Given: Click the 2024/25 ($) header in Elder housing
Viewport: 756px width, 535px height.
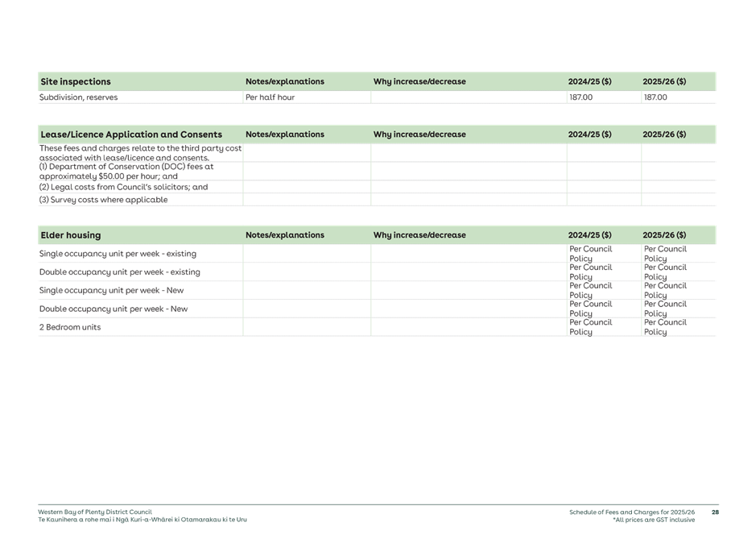Looking at the screenshot, I should 589,235.
